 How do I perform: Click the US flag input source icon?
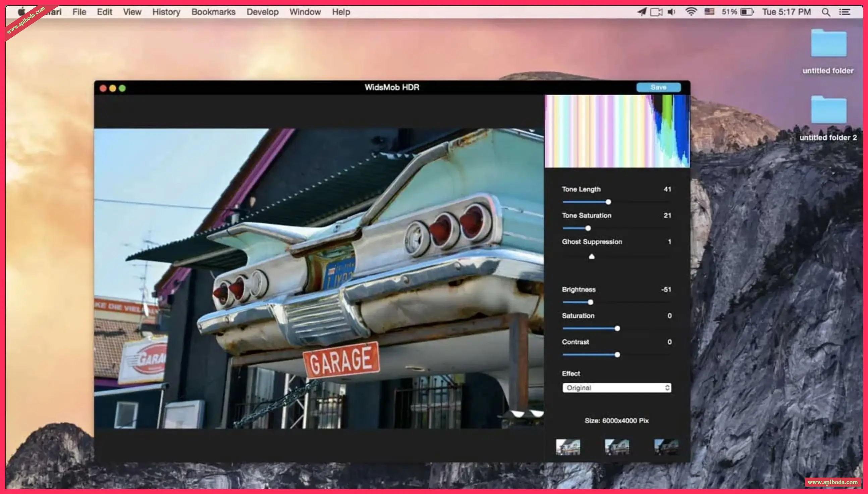(709, 12)
